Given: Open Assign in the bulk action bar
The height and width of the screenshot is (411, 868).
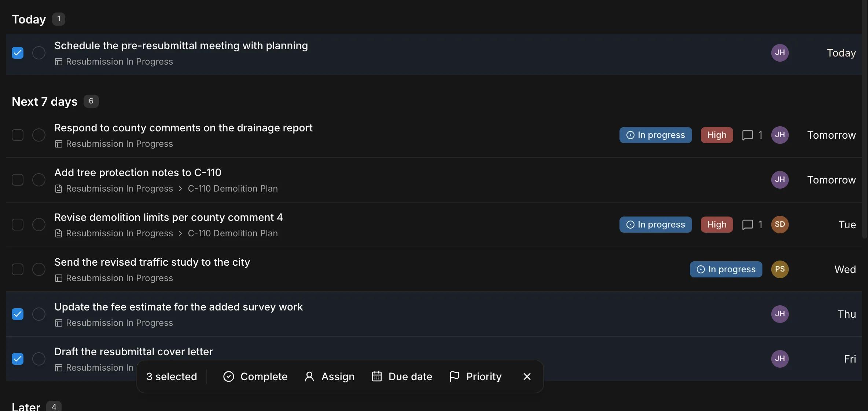Looking at the screenshot, I should coord(329,377).
